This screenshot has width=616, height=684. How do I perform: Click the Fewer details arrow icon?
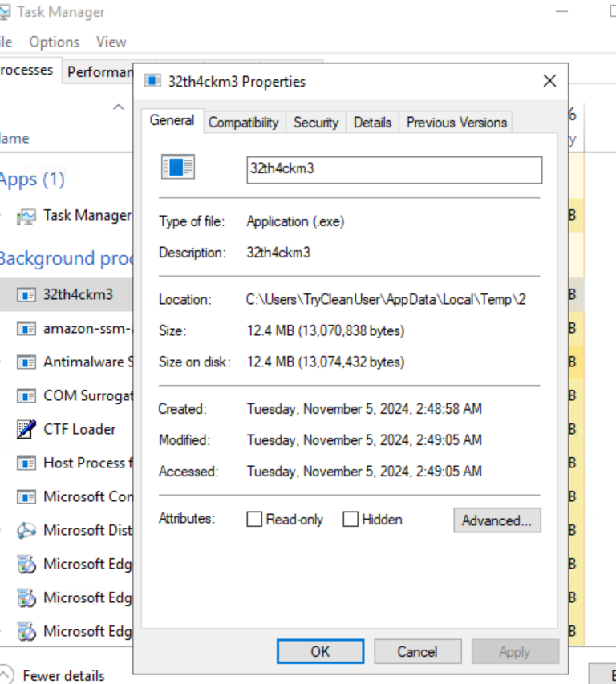[x=6, y=675]
